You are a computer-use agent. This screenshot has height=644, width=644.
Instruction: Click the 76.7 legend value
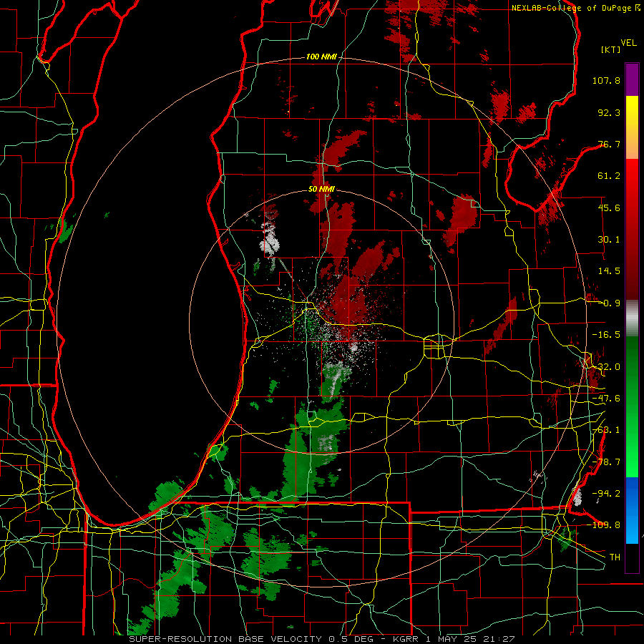pos(609,144)
